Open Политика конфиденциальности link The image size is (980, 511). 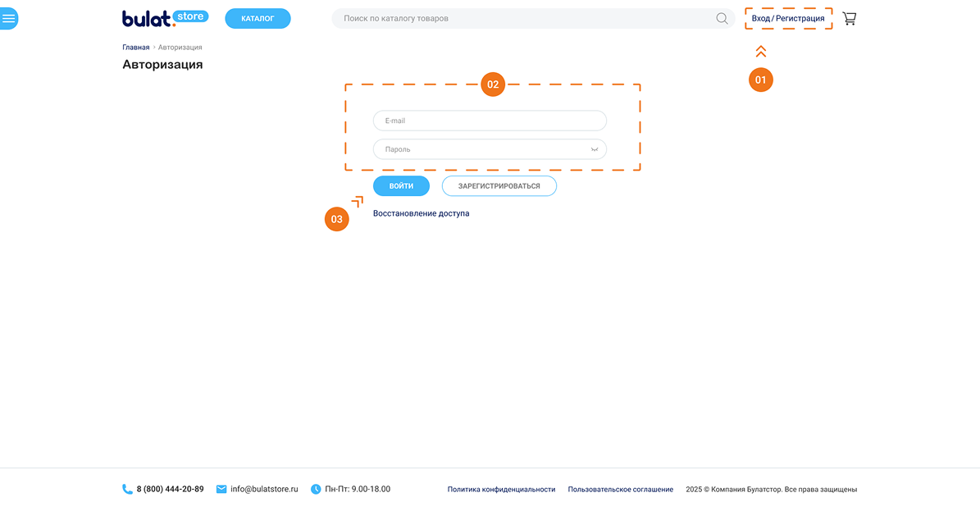click(x=501, y=490)
